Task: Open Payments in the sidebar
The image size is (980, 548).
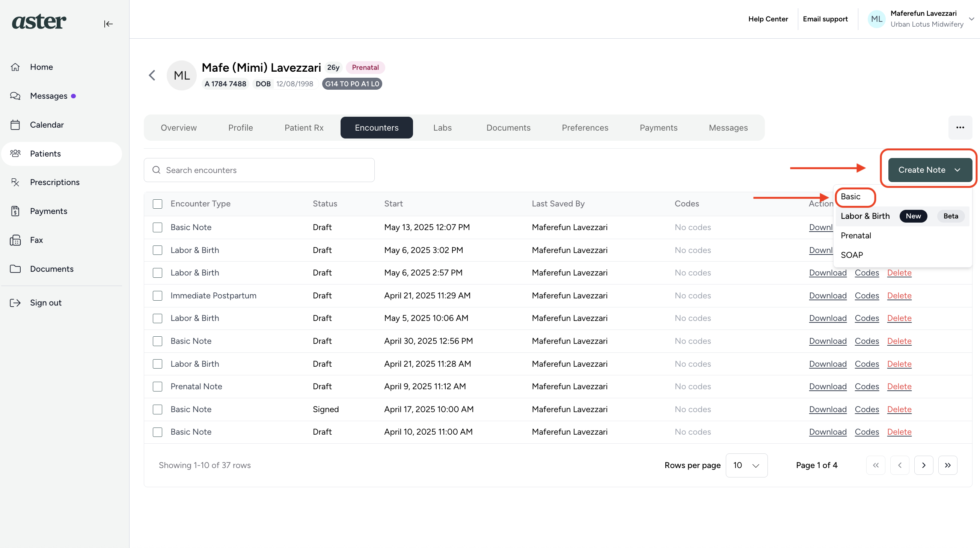Action: (x=49, y=211)
